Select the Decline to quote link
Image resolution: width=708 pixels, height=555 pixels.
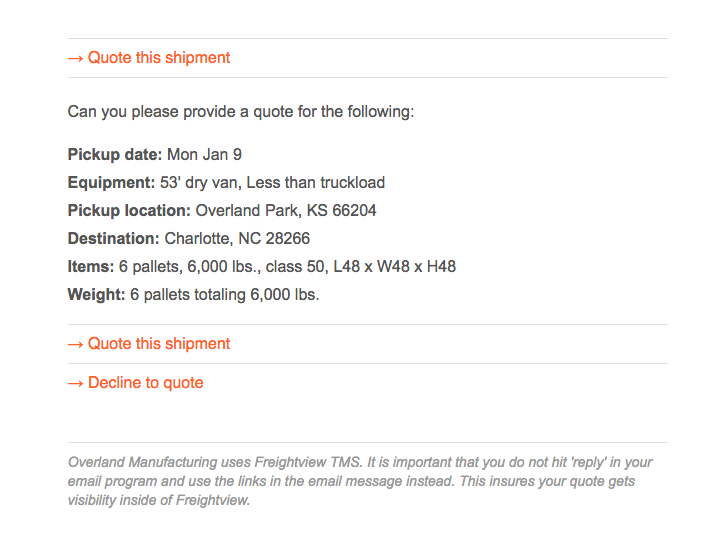point(145,382)
